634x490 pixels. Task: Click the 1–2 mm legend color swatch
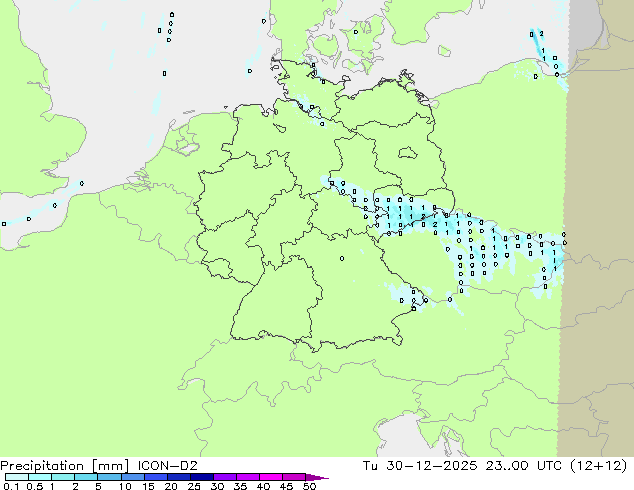63,477
